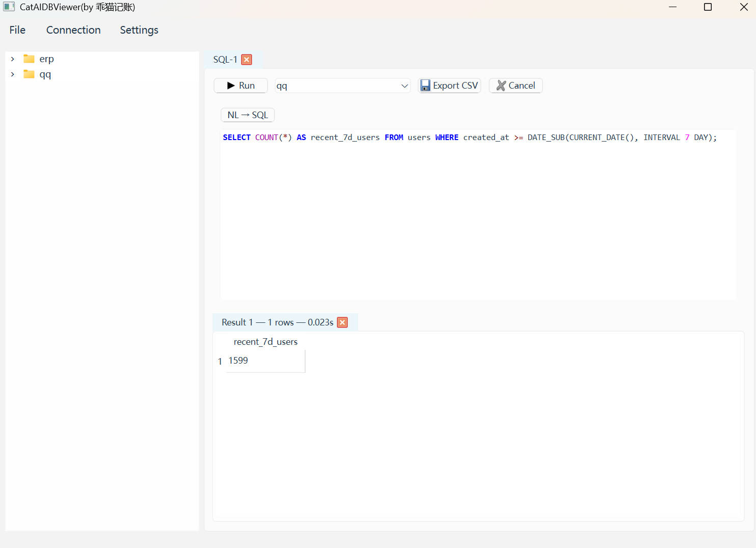Click the FROM keyword in the query
The image size is (756, 548).
[394, 138]
